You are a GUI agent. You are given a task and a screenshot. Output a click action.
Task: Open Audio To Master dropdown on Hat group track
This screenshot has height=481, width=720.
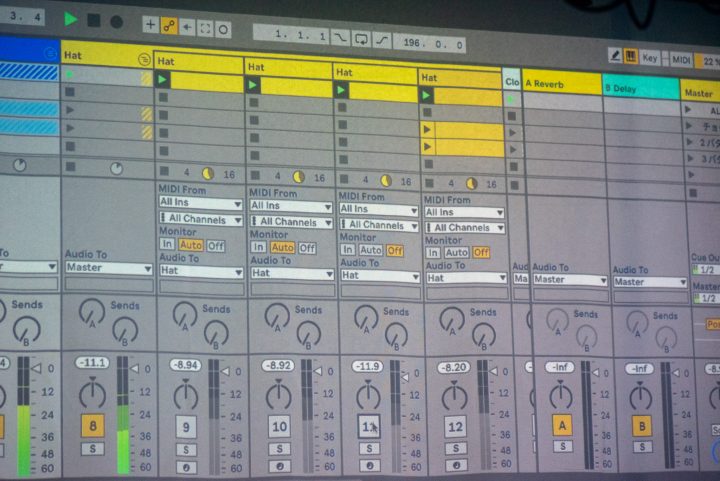[x=108, y=268]
